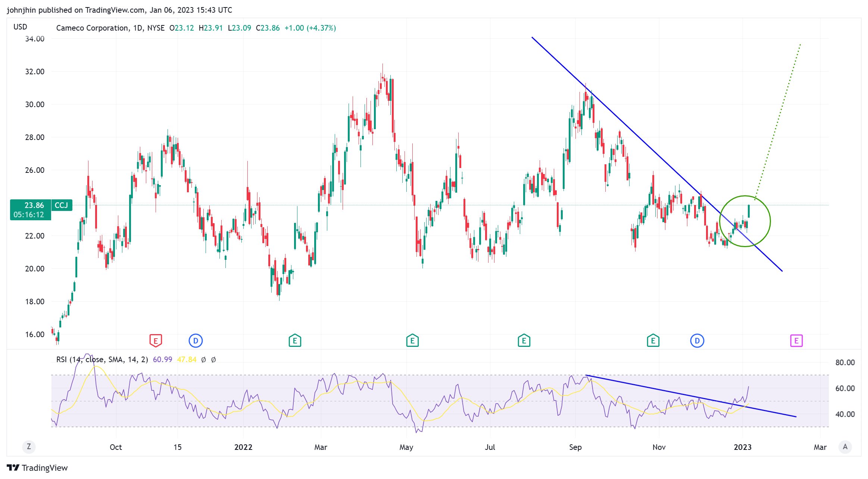Click the TradingView logo
Screen dimensions: 868x479
point(37,468)
